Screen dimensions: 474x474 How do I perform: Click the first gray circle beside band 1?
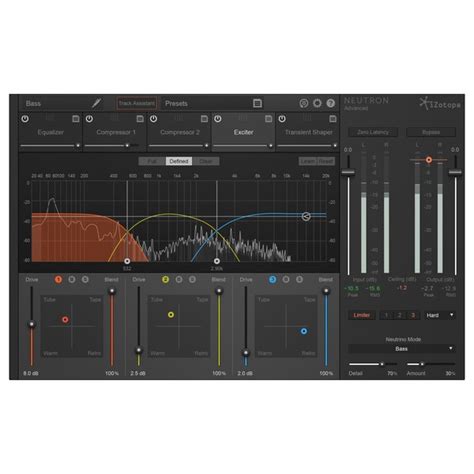(x=72, y=279)
